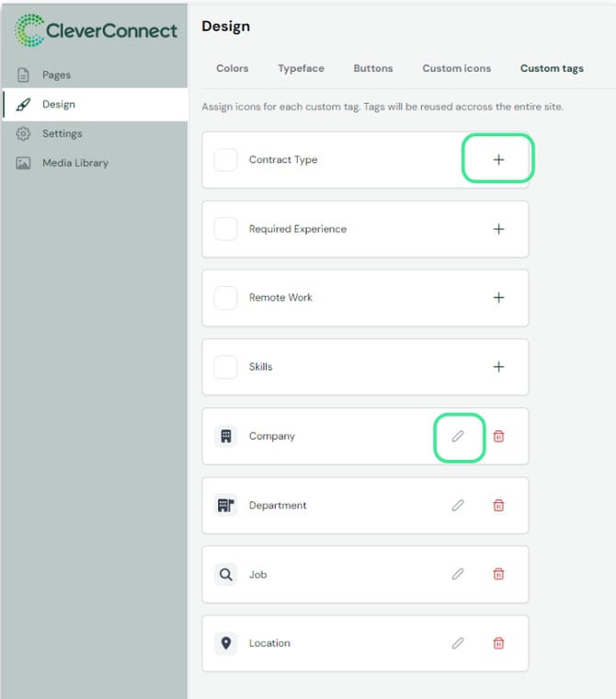Screen dimensions: 616x699
Task: Select the Custom icons tab
Action: pos(456,68)
